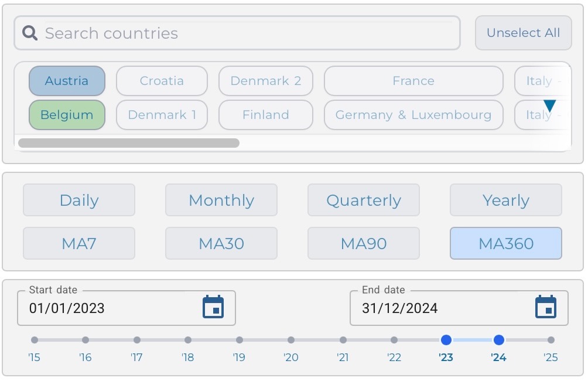The height and width of the screenshot is (381, 588).
Task: Choose the Quarterly aggregation option
Action: click(364, 200)
